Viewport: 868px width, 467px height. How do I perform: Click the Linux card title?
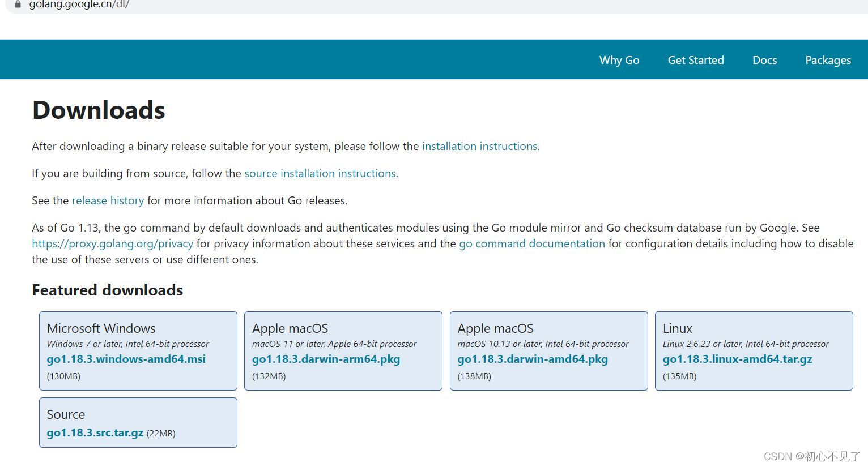tap(678, 328)
